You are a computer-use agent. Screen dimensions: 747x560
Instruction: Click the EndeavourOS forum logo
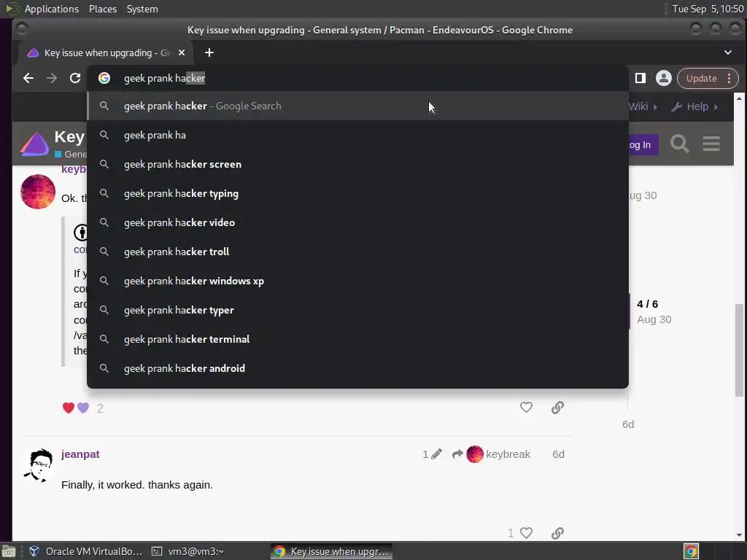point(35,144)
